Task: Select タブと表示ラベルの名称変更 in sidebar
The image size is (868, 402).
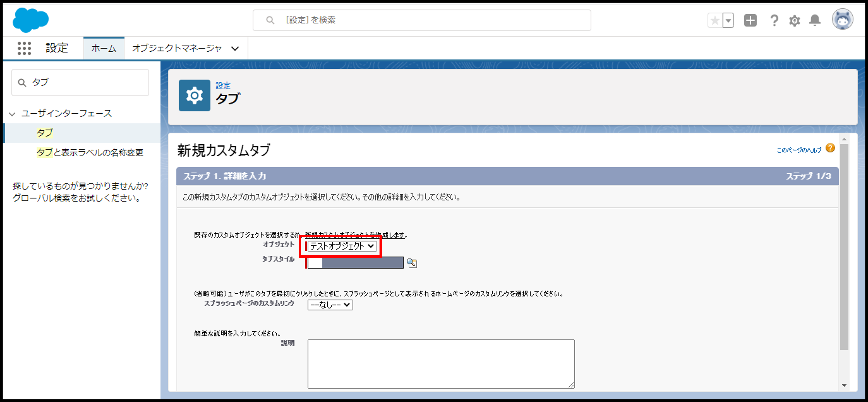Action: click(x=90, y=152)
